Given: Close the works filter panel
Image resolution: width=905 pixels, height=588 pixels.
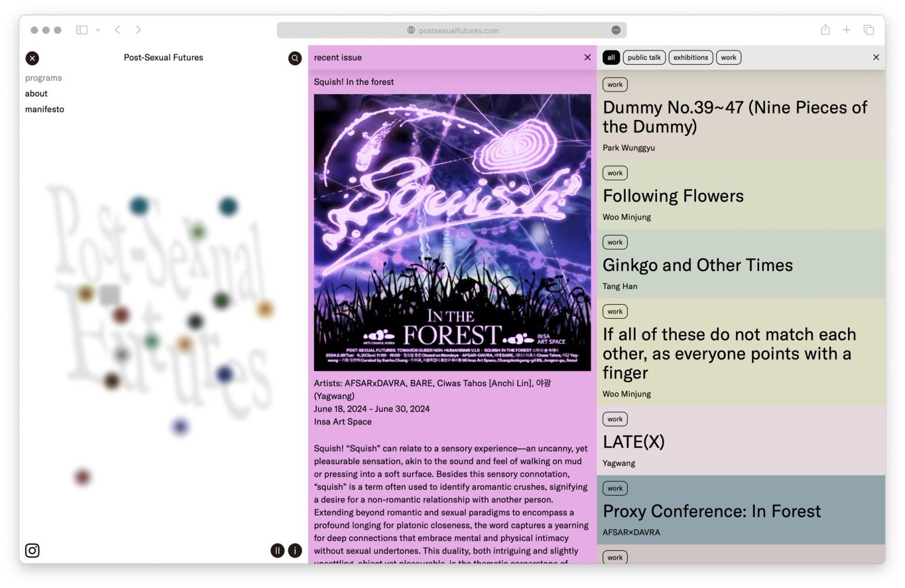Looking at the screenshot, I should click(876, 58).
